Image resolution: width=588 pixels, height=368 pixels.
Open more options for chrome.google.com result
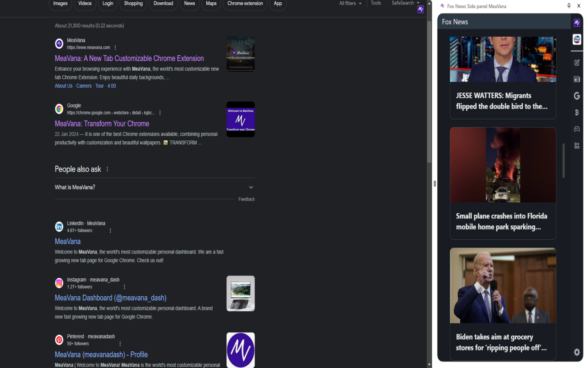coord(160,113)
